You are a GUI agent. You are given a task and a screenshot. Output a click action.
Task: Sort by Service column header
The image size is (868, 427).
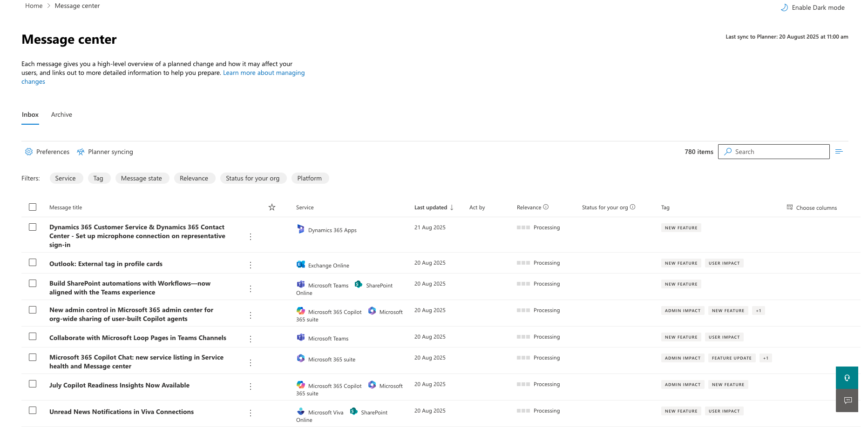305,207
